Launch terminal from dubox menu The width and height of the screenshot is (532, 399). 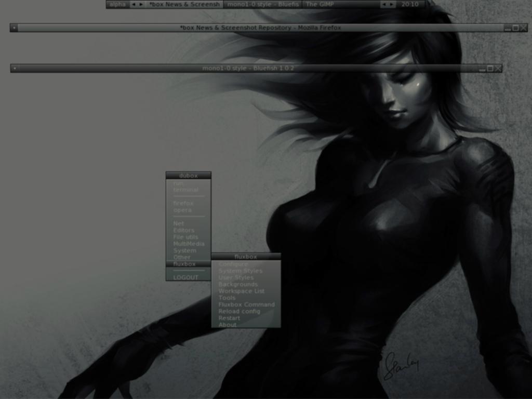pos(188,190)
